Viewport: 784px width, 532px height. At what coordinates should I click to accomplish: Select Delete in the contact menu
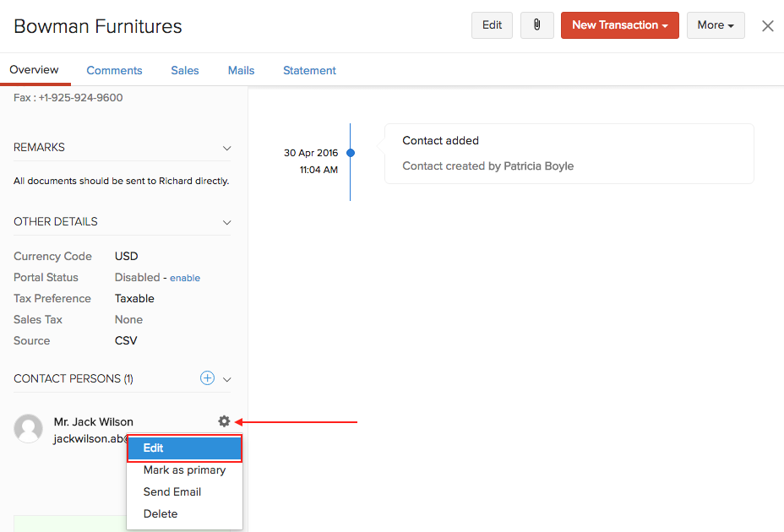[161, 514]
